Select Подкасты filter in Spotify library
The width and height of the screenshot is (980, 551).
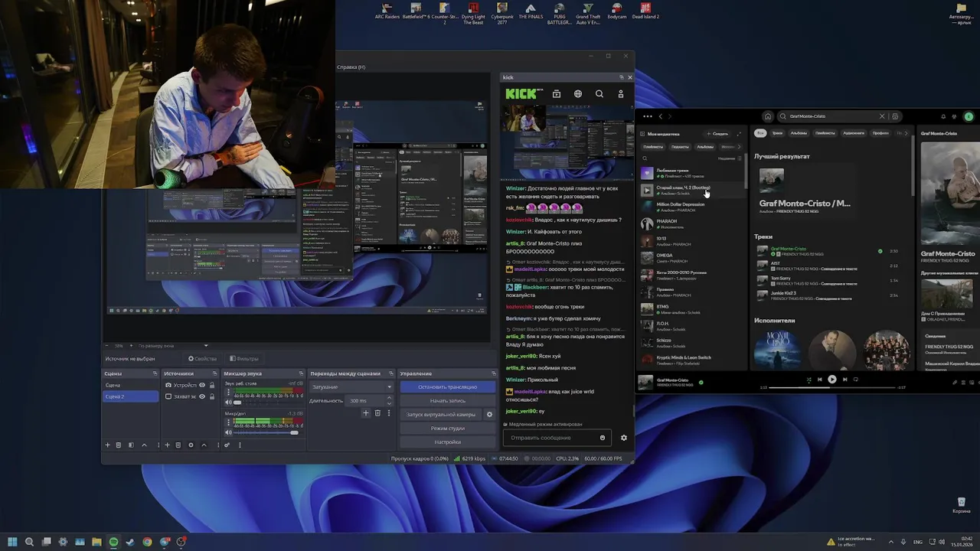pos(680,146)
